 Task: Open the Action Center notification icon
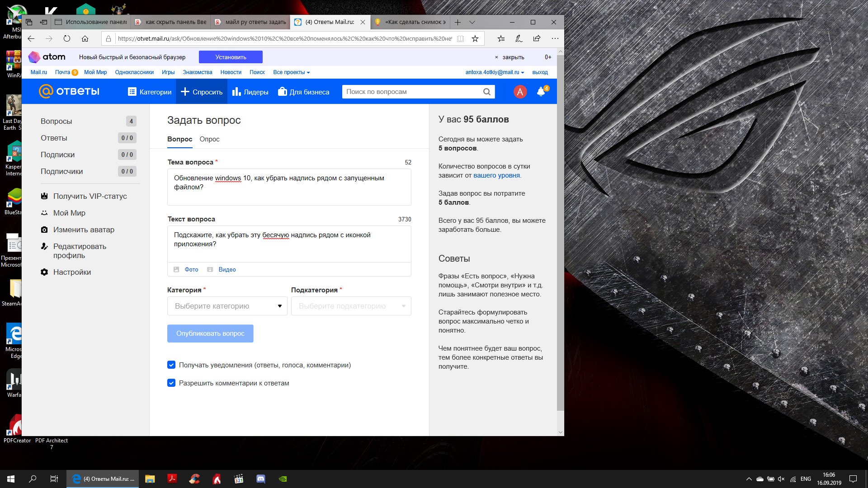pyautogui.click(x=853, y=479)
